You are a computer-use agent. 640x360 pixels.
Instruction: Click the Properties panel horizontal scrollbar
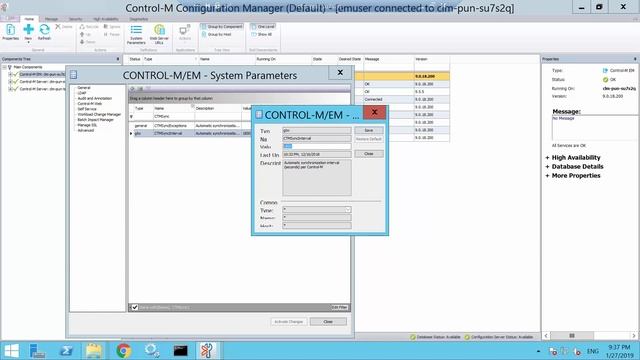(572, 336)
